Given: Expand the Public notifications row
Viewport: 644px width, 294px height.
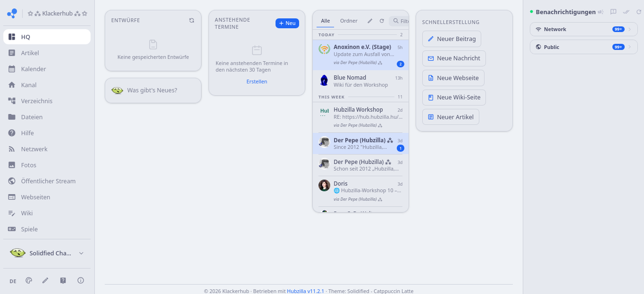Looking at the screenshot, I should pos(584,47).
